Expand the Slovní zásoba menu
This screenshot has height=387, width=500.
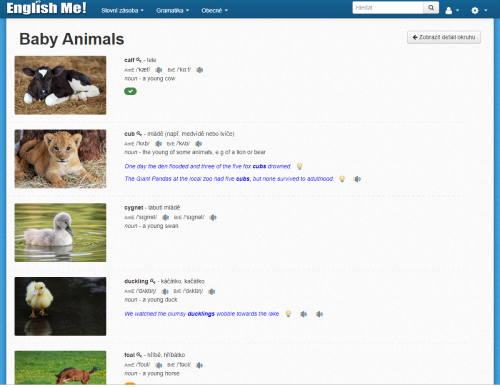[122, 10]
